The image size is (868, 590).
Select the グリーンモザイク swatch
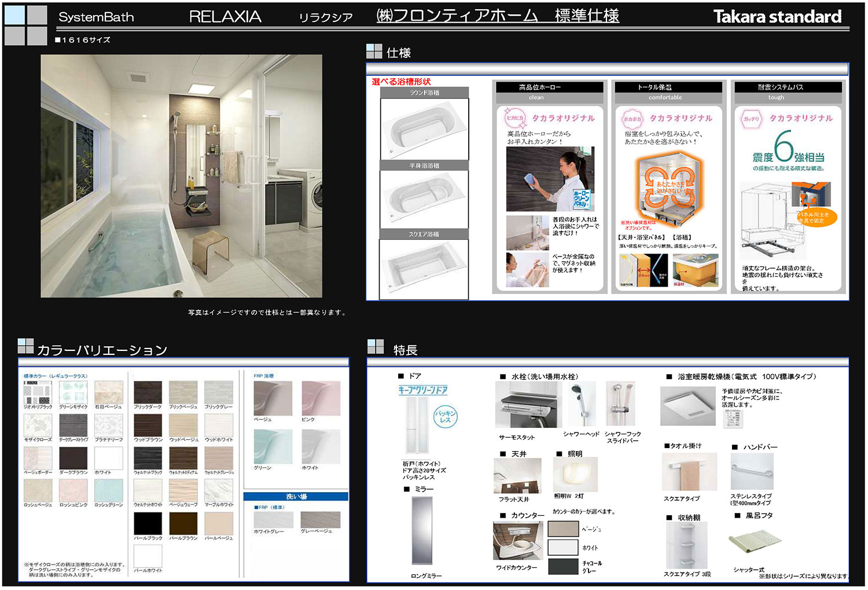[73, 392]
